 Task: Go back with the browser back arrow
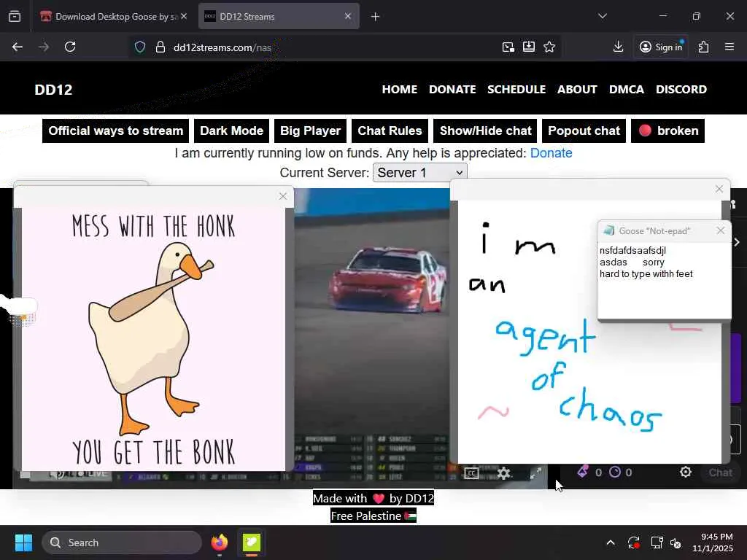18,47
